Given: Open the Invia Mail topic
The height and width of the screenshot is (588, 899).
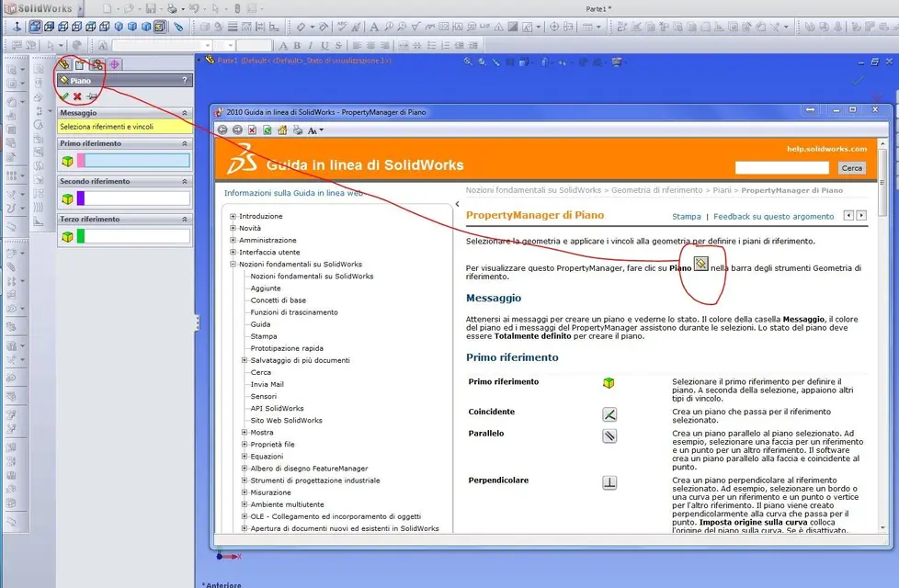Looking at the screenshot, I should coord(267,385).
